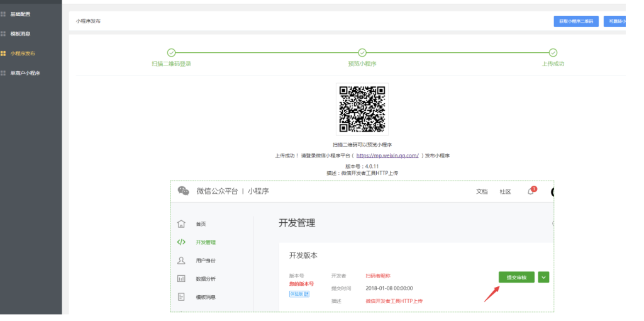Click the red 您的版本号 text
The image size is (644, 321).
click(301, 284)
